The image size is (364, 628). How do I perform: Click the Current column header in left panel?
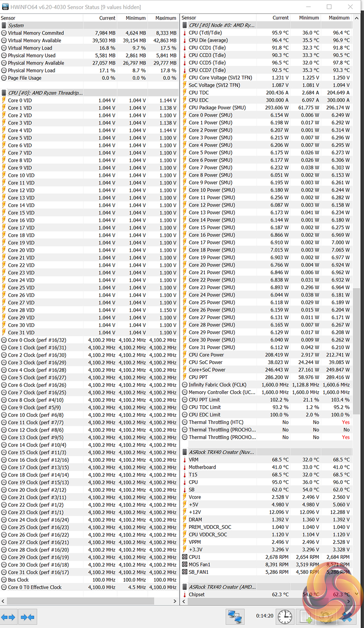tap(100, 18)
